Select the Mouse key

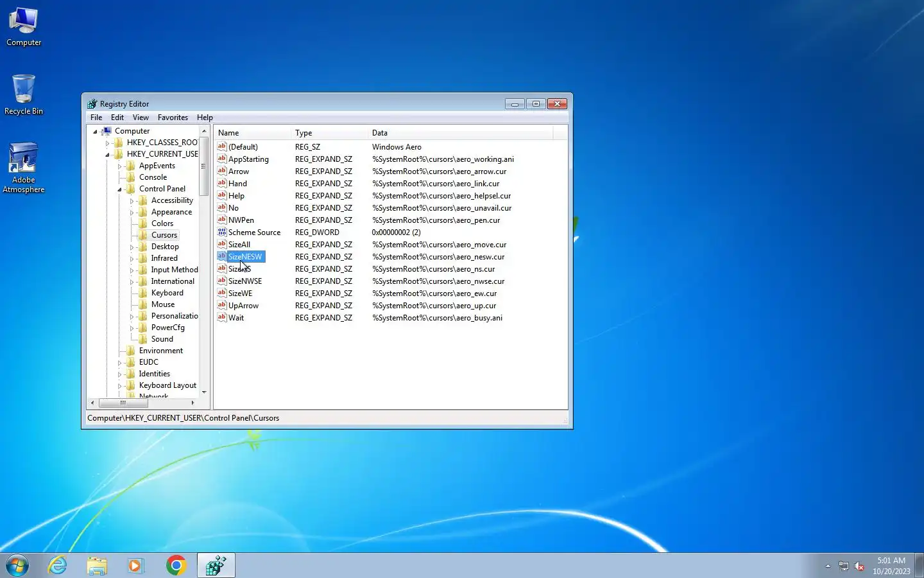pos(163,304)
